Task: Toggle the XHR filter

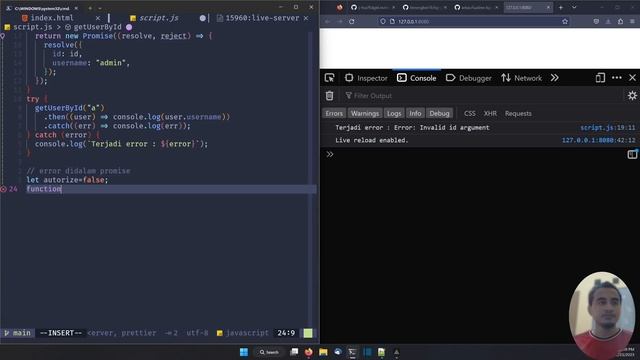Action: click(x=490, y=113)
